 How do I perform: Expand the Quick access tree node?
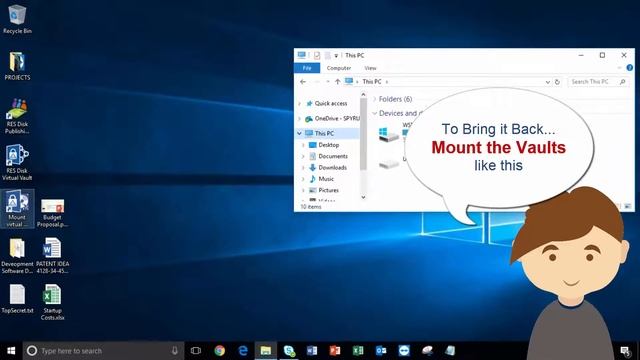[300, 104]
